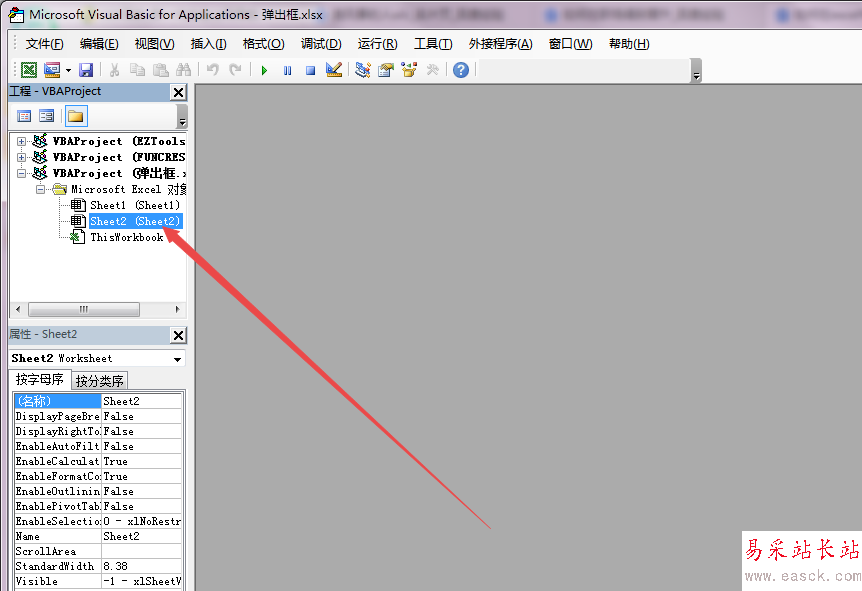
Task: Open the Insert UserForm dropdown arrow
Action: click(x=68, y=70)
